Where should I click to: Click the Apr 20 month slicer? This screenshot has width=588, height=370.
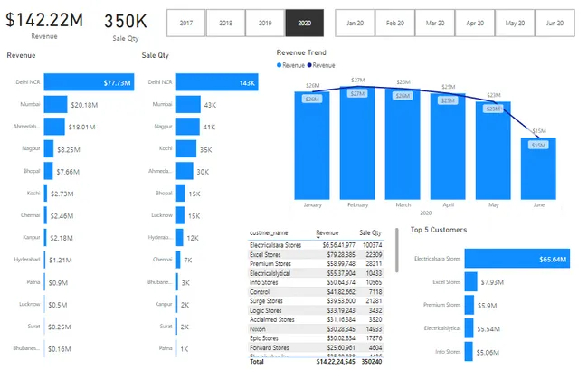pos(475,23)
